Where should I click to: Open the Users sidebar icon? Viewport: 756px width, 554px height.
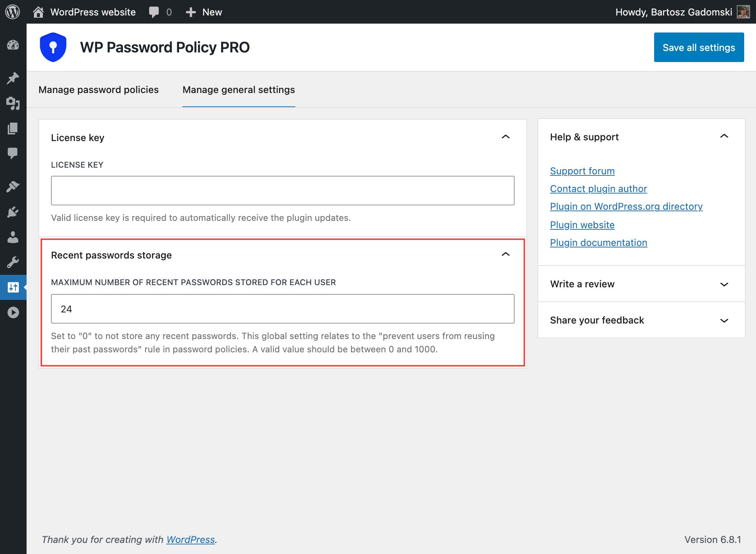pyautogui.click(x=13, y=237)
